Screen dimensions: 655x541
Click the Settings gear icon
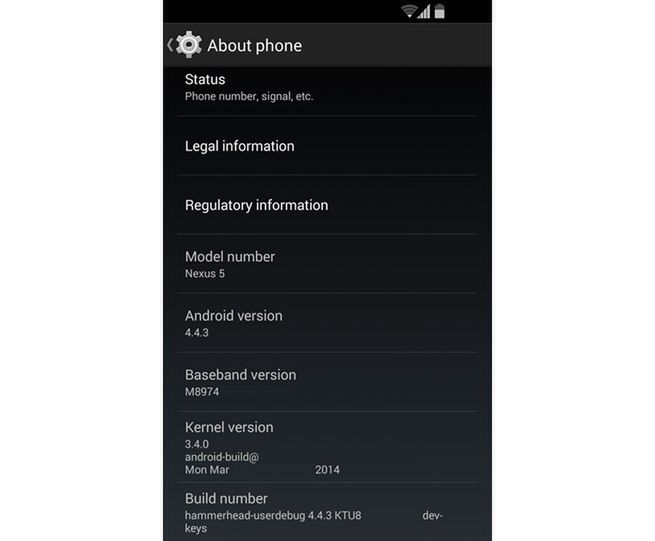click(189, 45)
